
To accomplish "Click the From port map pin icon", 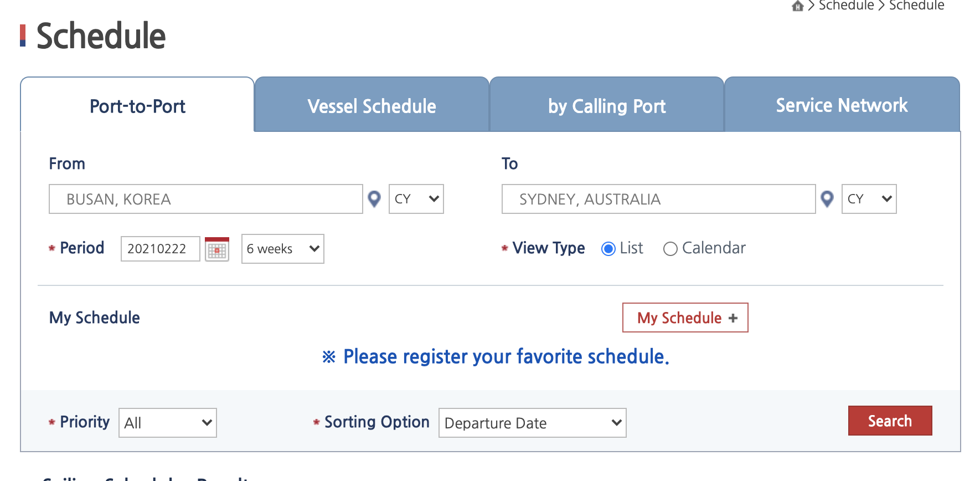I will 374,199.
